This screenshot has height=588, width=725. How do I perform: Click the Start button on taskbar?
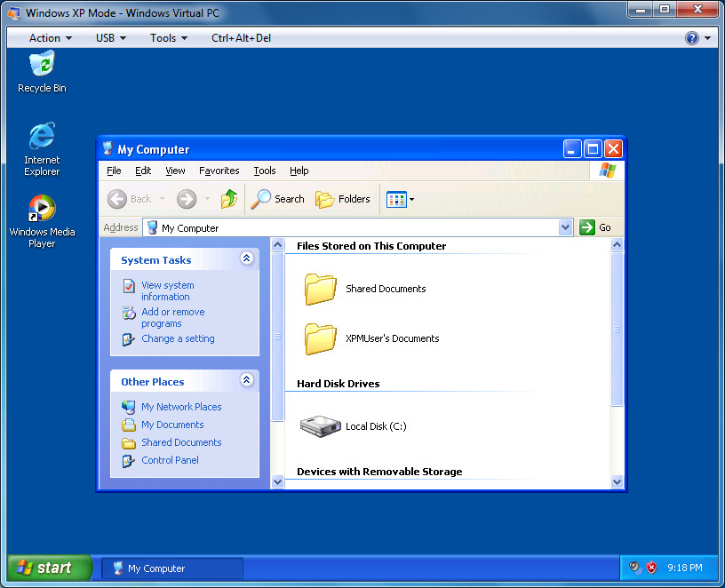point(50,568)
